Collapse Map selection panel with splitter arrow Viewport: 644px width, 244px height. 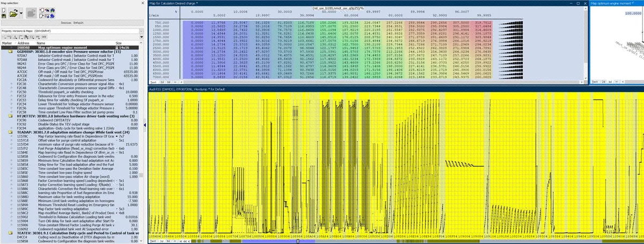point(145,124)
